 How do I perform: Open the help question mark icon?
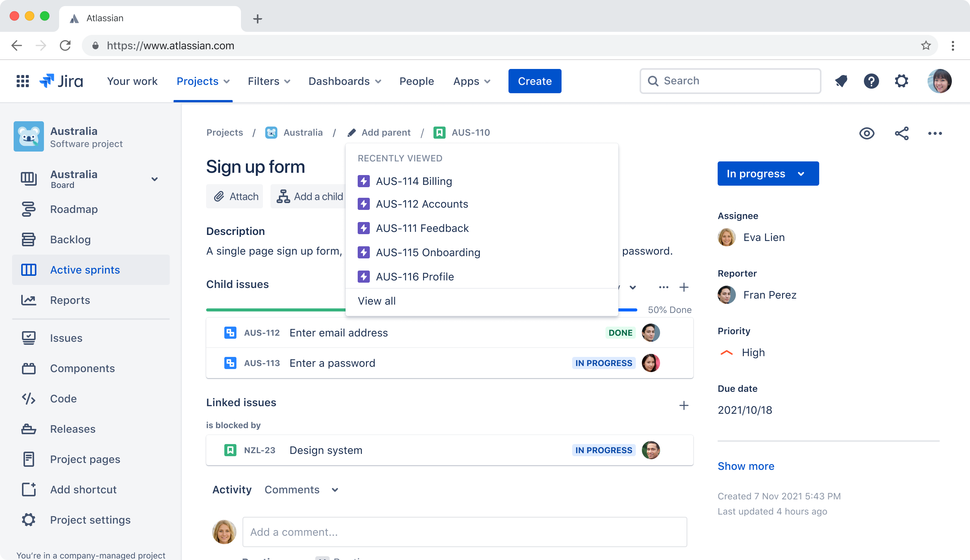pyautogui.click(x=871, y=81)
